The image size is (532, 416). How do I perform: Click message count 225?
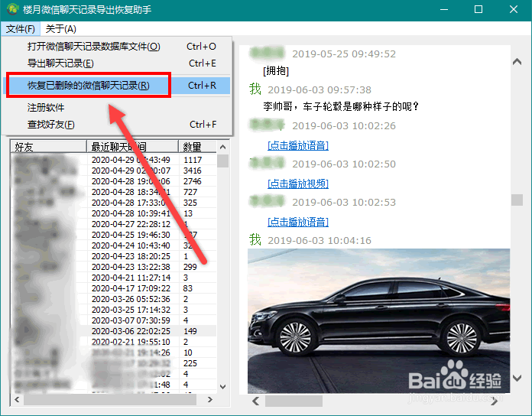point(190,363)
